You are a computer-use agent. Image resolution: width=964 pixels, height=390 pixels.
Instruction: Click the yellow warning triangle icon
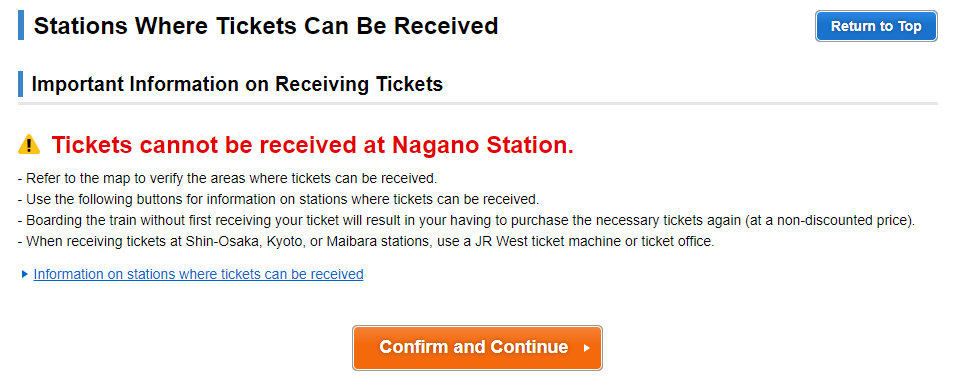(x=29, y=145)
